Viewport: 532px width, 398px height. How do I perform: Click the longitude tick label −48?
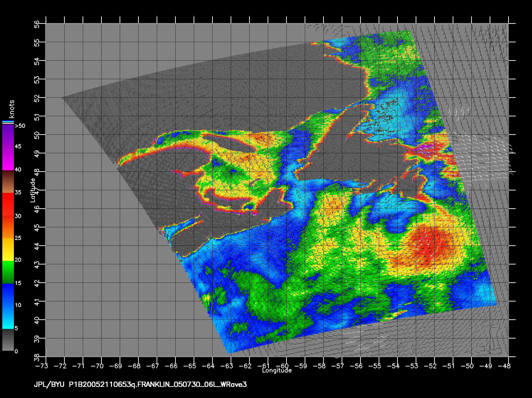(504, 366)
